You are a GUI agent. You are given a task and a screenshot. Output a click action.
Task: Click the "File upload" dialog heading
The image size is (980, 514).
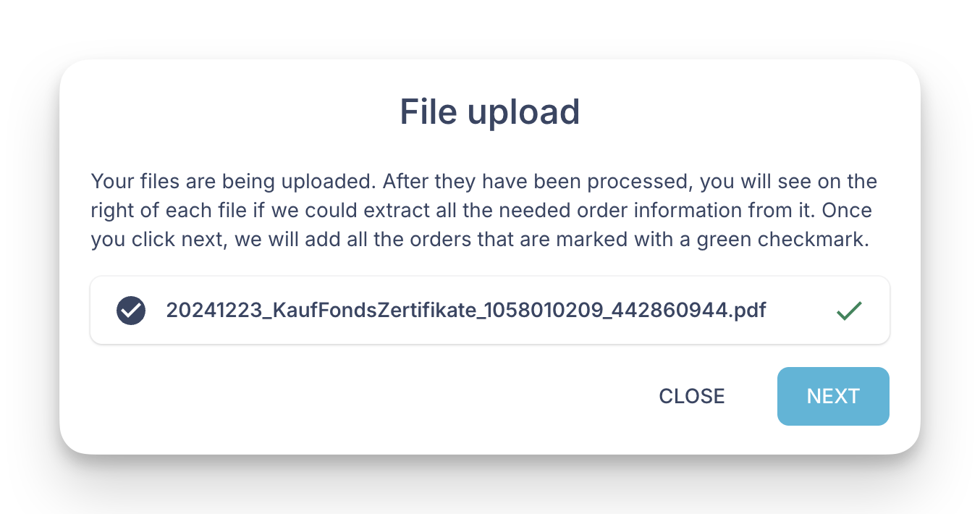point(490,112)
